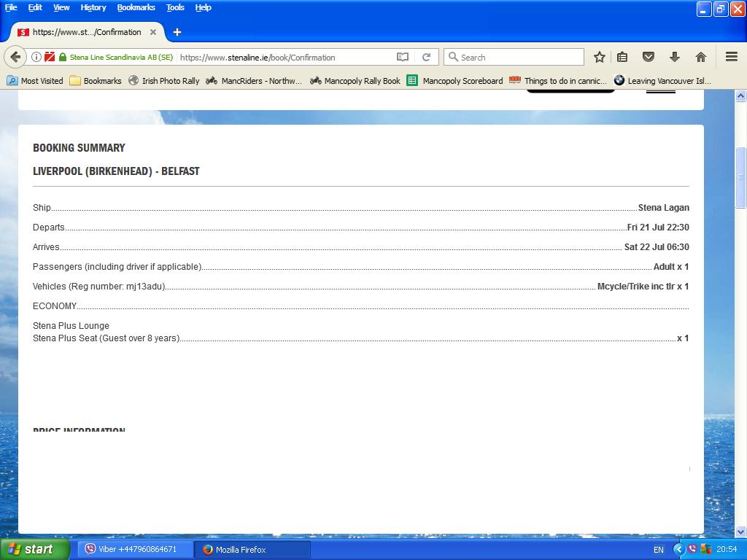Image resolution: width=747 pixels, height=560 pixels.
Task: Open Mancopoly Rally Book bookmark
Action: pyautogui.click(x=355, y=81)
